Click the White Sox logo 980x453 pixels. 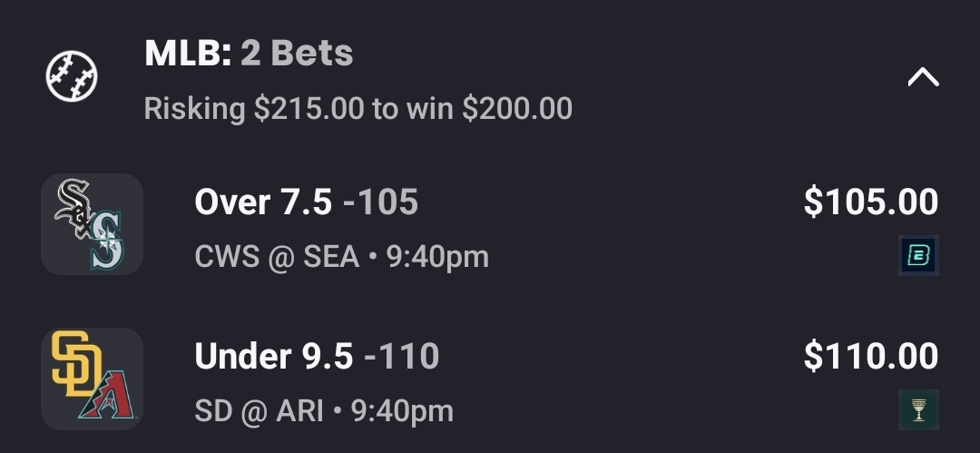[x=74, y=205]
